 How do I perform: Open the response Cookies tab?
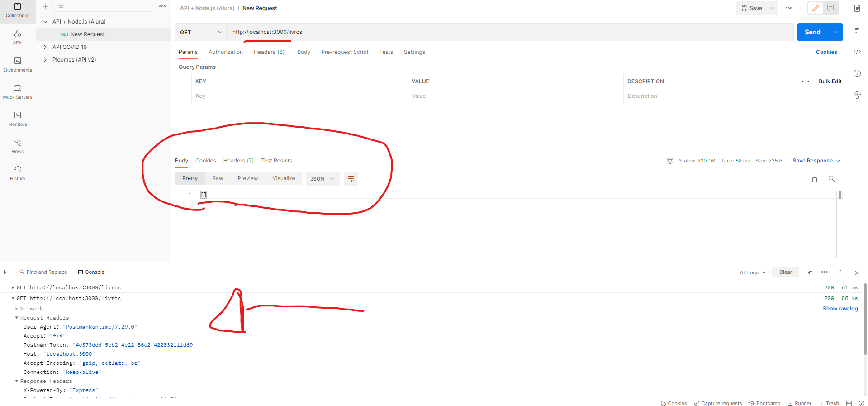click(206, 161)
